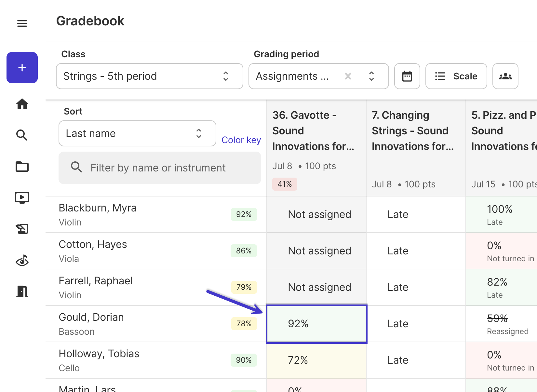This screenshot has height=392, width=537.
Task: Open the assignments easel sidebar icon
Action: coord(22,229)
